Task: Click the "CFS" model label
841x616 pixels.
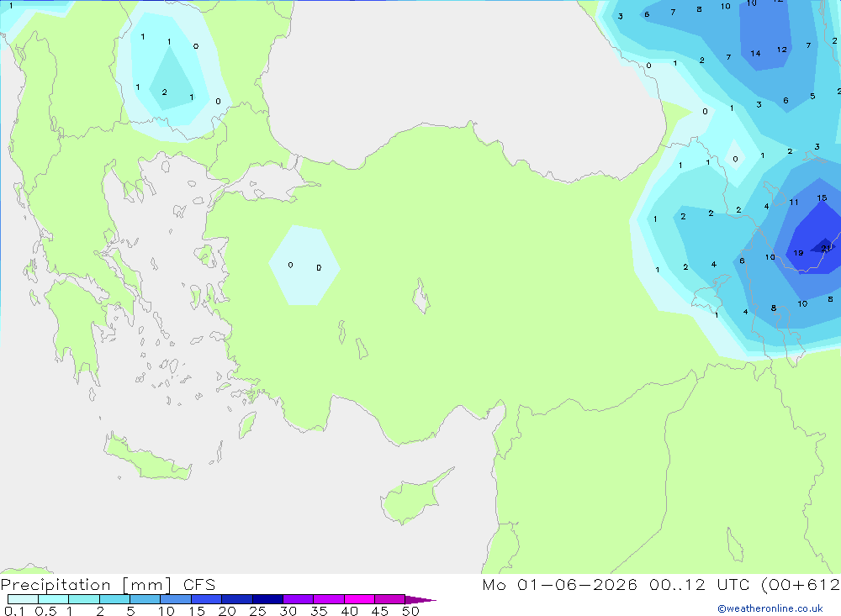Action: (199, 585)
